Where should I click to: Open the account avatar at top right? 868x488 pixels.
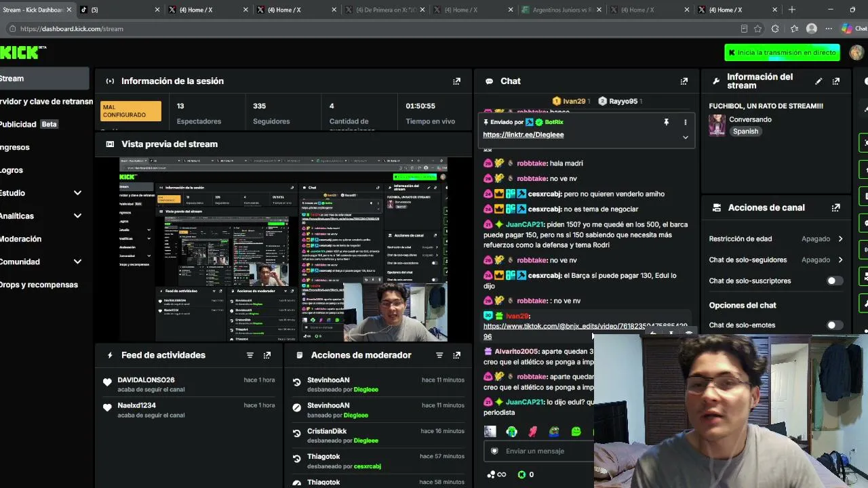tap(856, 52)
